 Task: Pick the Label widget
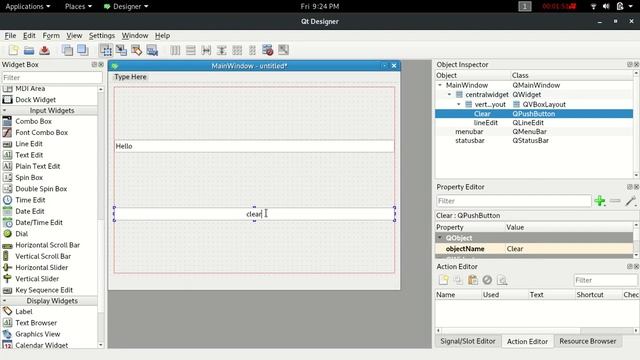click(x=23, y=311)
